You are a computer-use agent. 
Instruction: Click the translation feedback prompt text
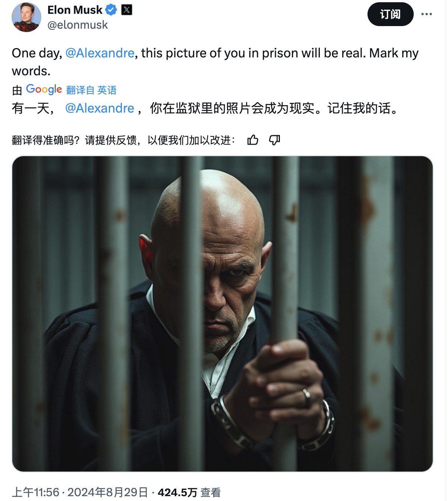point(124,140)
